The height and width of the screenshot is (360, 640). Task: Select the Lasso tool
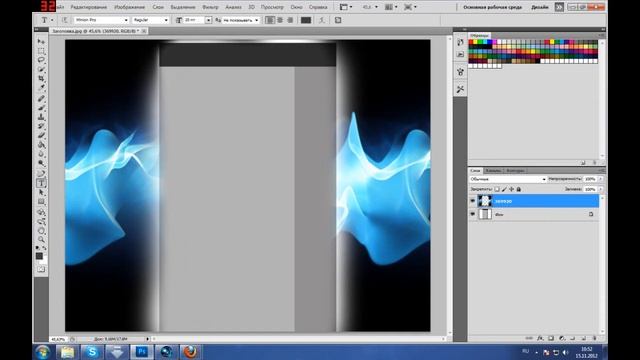41,60
